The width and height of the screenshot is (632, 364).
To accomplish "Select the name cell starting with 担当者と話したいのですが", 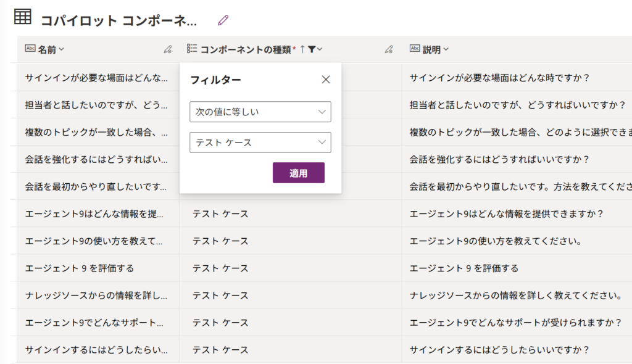I will [x=96, y=105].
